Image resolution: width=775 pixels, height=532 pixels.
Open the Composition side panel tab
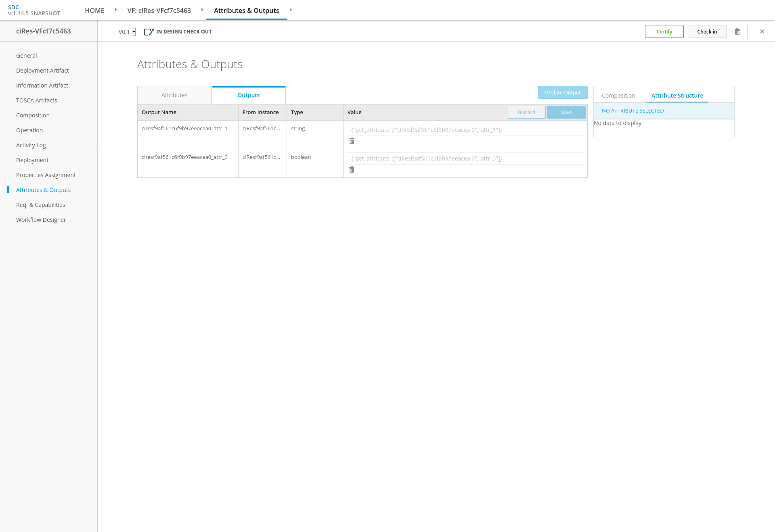[618, 96]
